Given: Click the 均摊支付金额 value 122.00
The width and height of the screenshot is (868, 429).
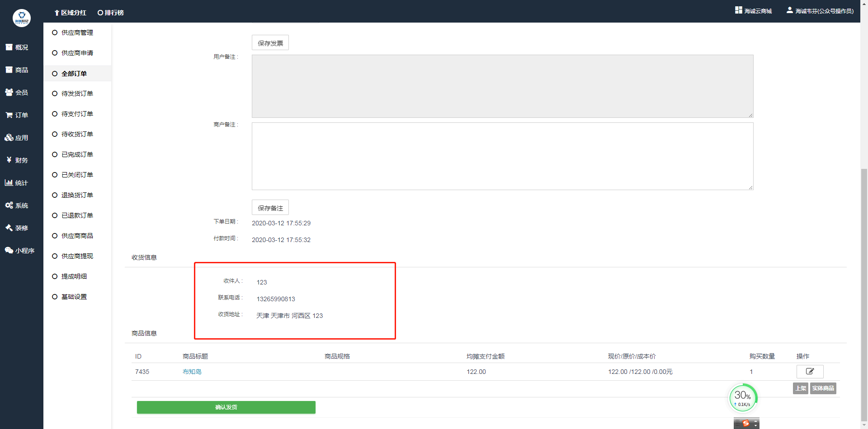Looking at the screenshot, I should 476,372.
